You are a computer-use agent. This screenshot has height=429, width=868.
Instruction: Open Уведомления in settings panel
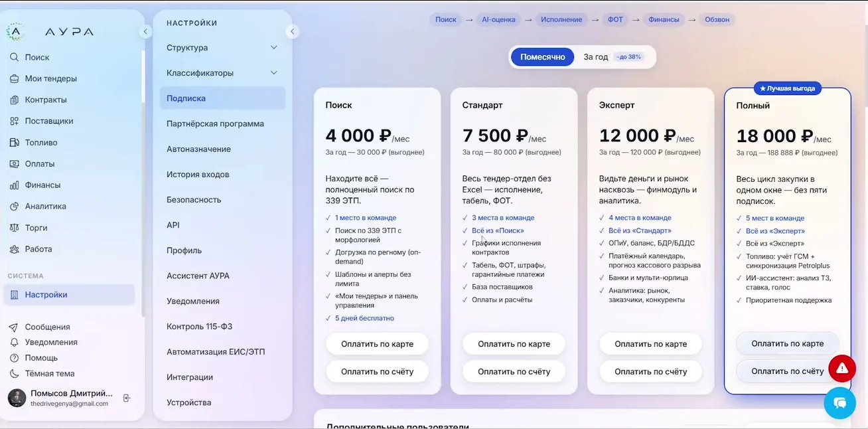tap(222, 301)
